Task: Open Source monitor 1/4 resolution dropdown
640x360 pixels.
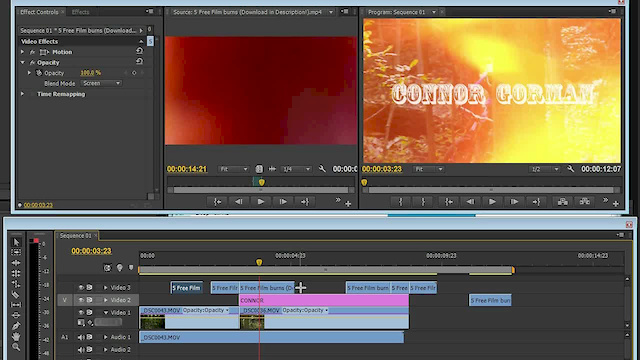Action: [296, 169]
